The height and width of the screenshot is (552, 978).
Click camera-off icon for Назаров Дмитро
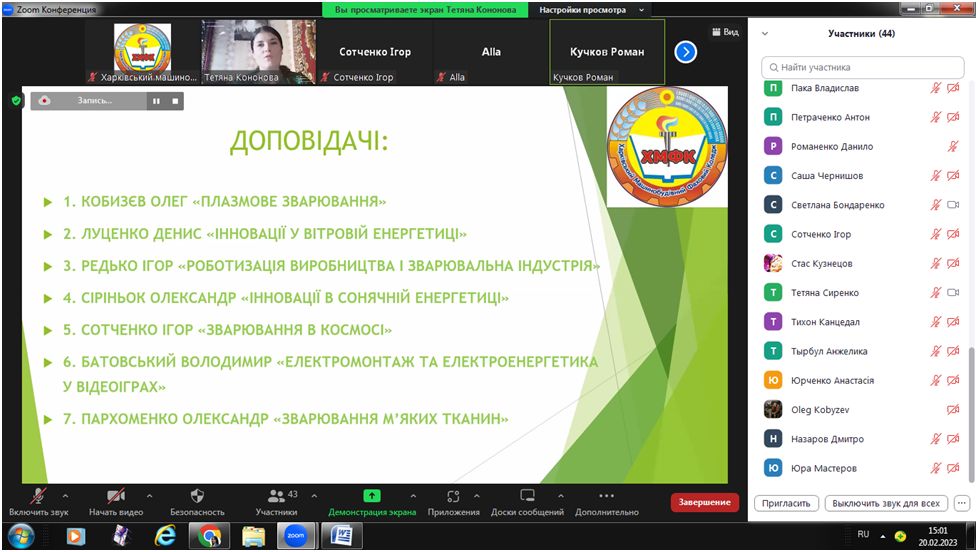[x=953, y=439]
